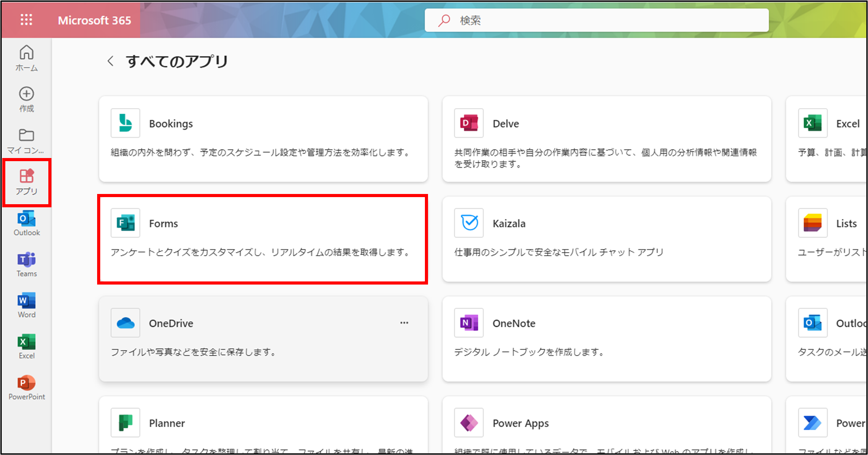Image resolution: width=868 pixels, height=455 pixels.
Task: Open the Planner app title
Action: pos(167,423)
